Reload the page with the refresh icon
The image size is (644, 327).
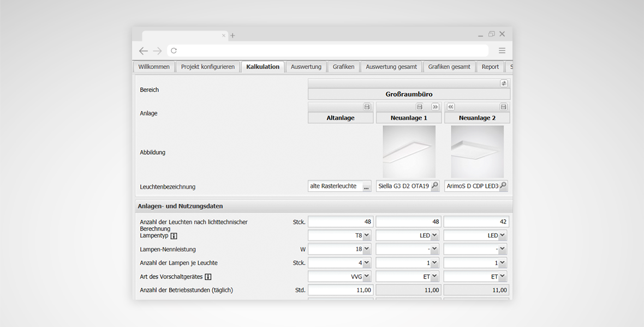point(174,51)
